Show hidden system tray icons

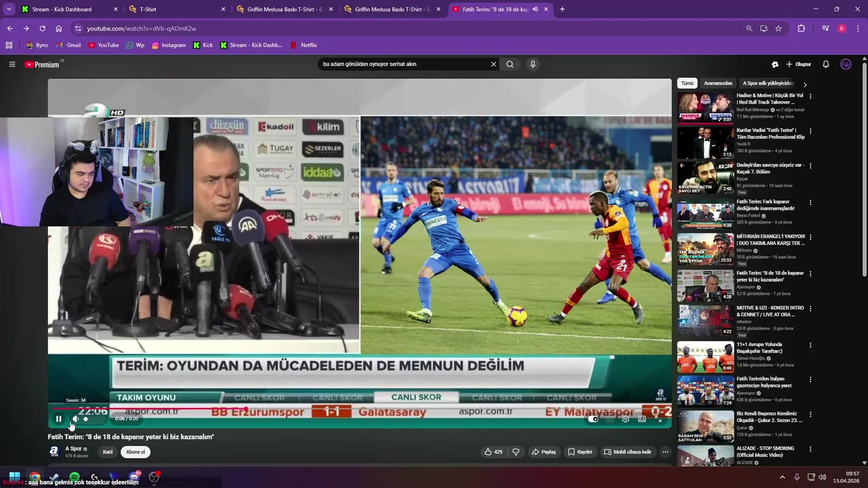782,477
